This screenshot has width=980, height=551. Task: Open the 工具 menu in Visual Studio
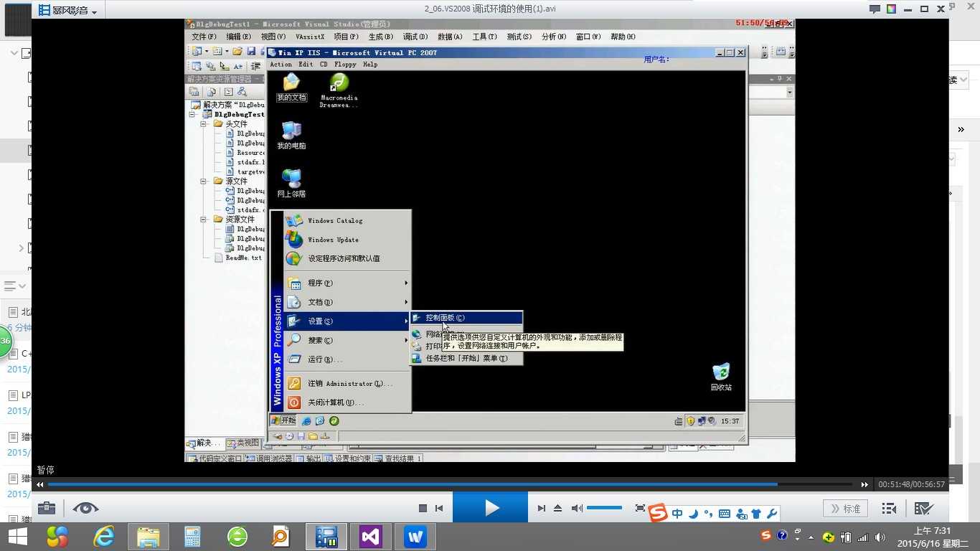484,37
